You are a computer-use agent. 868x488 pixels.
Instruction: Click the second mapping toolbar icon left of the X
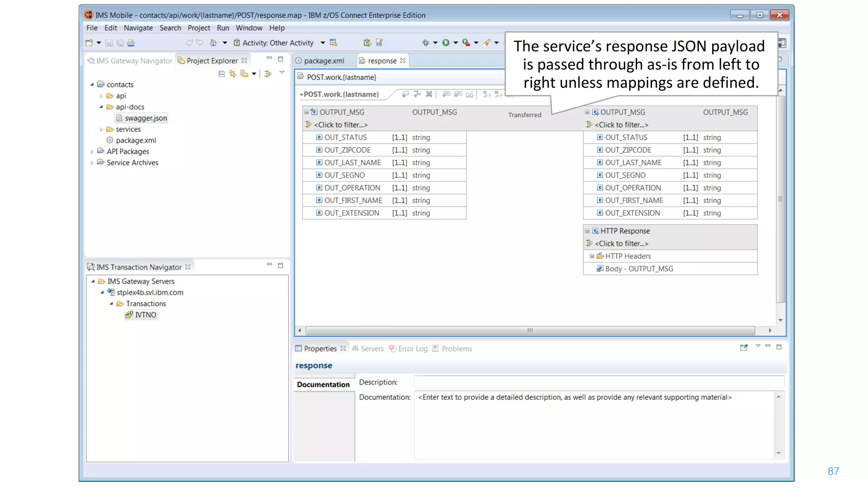pyautogui.click(x=417, y=94)
